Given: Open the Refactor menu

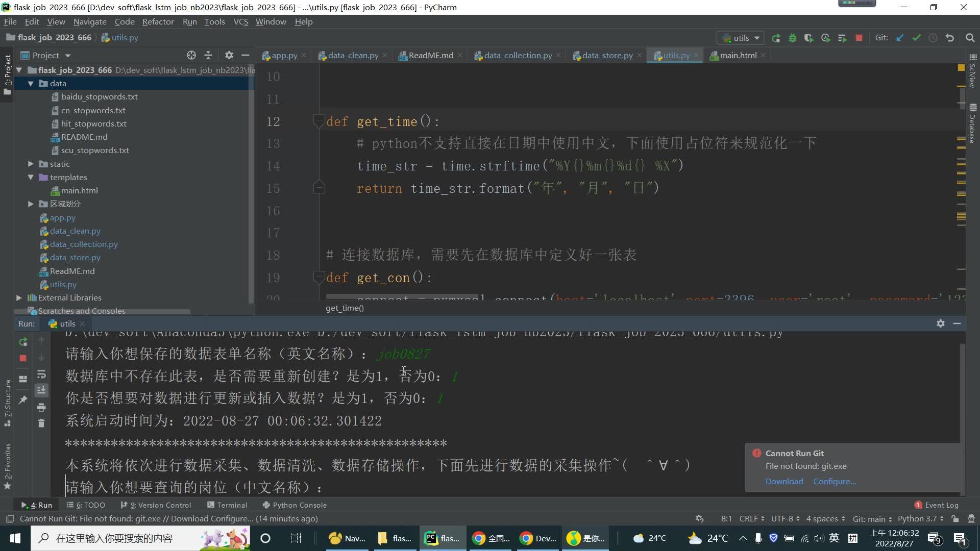Looking at the screenshot, I should pos(158,21).
